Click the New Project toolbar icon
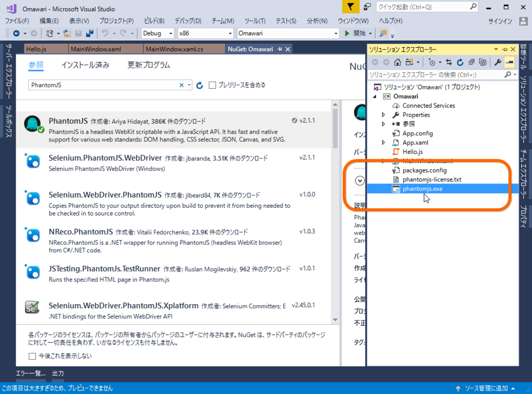 pyautogui.click(x=49, y=33)
